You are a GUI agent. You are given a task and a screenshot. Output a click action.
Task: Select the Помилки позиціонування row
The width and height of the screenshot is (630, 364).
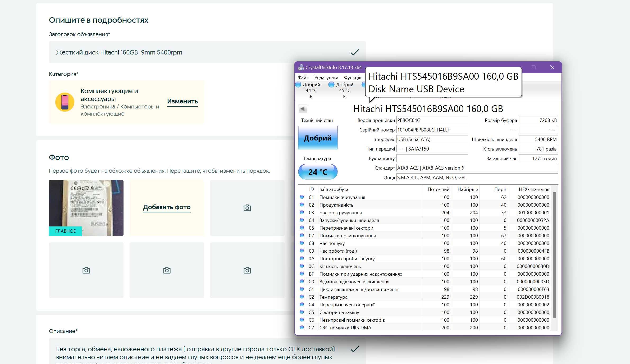tap(425, 235)
